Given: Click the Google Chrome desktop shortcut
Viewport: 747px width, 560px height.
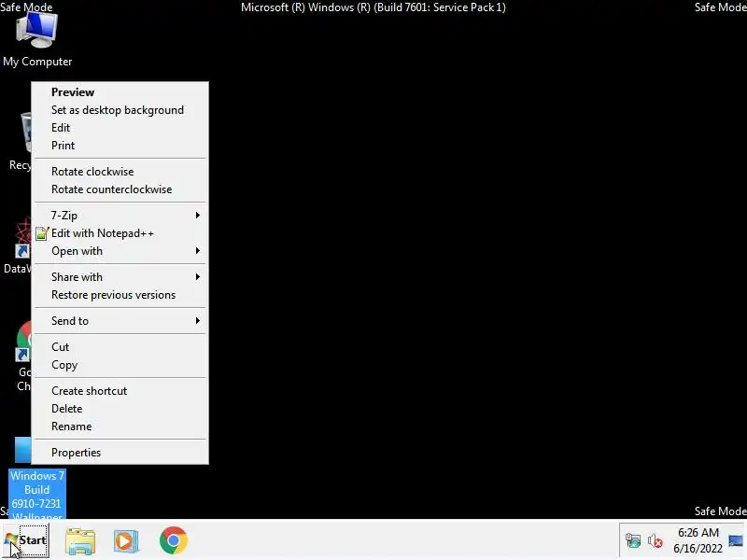Looking at the screenshot, I should 22,356.
